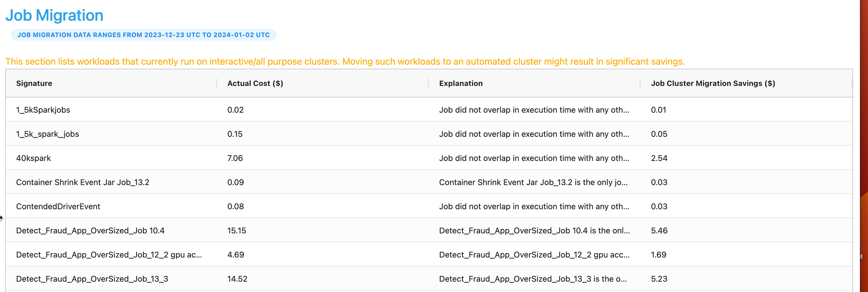Select the ContendedDriverEvent row

pyautogui.click(x=58, y=207)
